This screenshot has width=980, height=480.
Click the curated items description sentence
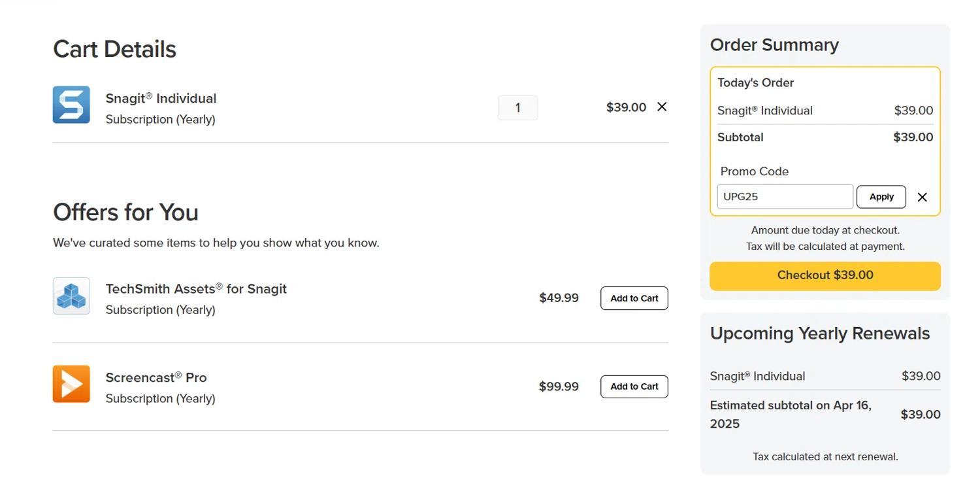[x=216, y=243]
